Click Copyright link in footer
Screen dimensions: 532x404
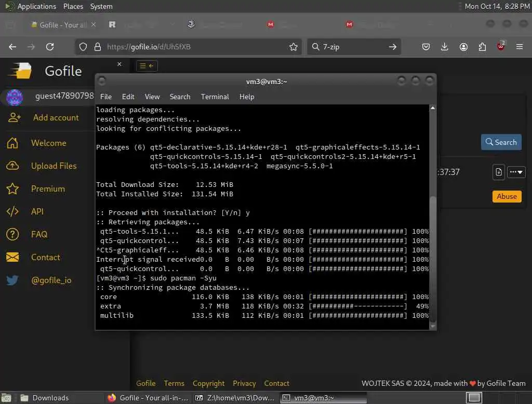[209, 383]
